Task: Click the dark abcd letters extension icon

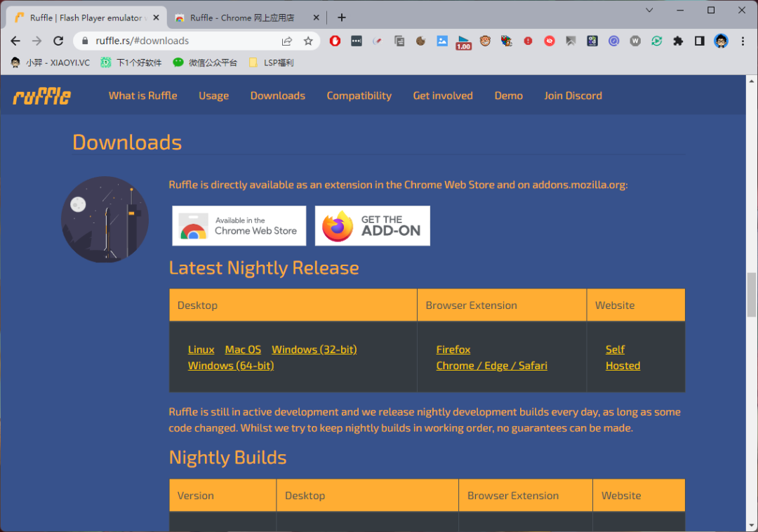Action: [x=592, y=41]
